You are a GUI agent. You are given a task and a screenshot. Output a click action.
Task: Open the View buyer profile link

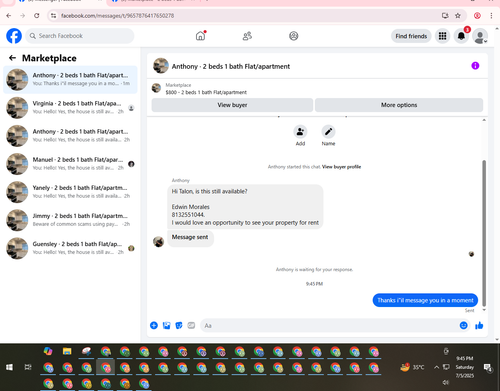click(x=341, y=167)
